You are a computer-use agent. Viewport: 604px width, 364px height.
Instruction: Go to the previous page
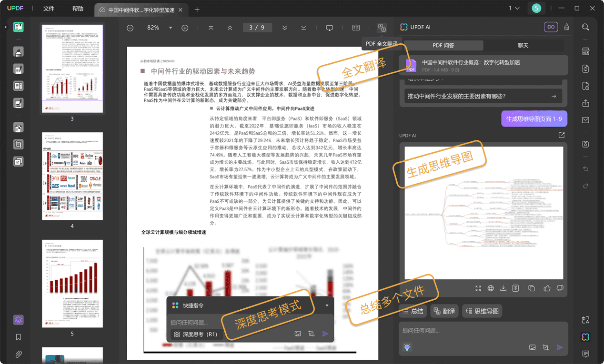coord(230,28)
